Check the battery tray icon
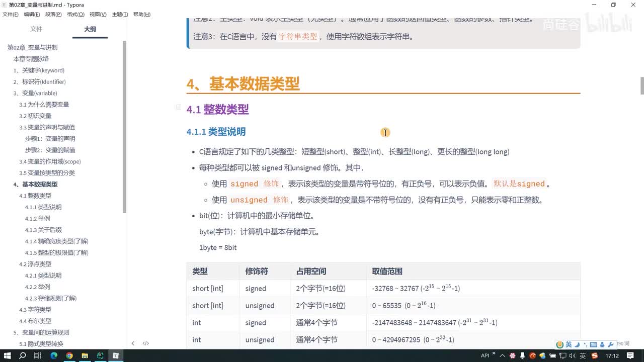Screen dimensions: 644x362 pos(552,356)
